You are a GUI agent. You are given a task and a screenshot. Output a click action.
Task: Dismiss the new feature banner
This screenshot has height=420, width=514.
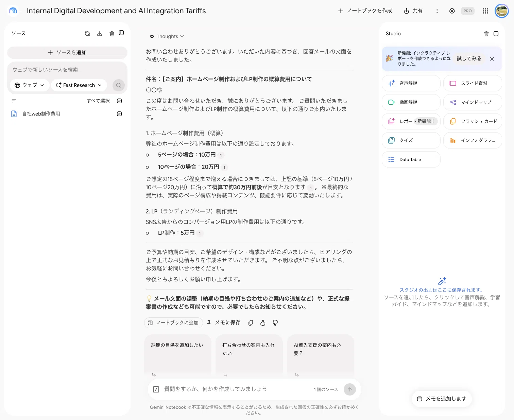pyautogui.click(x=492, y=59)
